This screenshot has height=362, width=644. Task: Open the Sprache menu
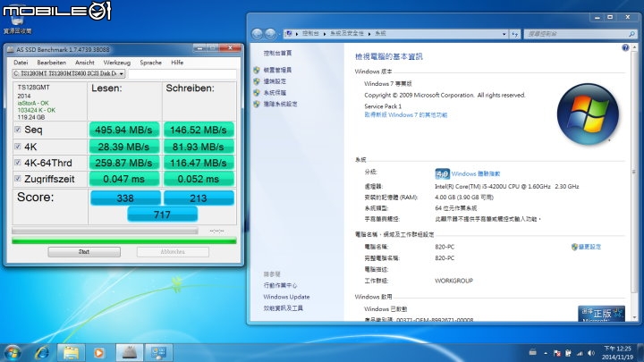(150, 63)
